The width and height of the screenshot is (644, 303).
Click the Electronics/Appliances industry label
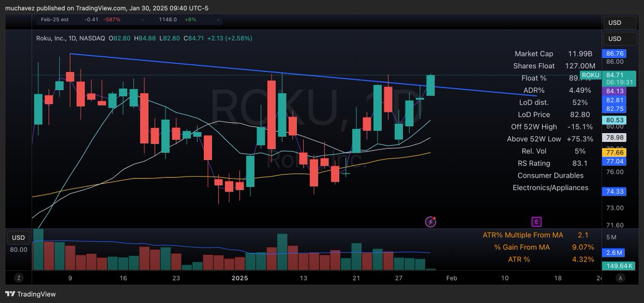(551, 187)
